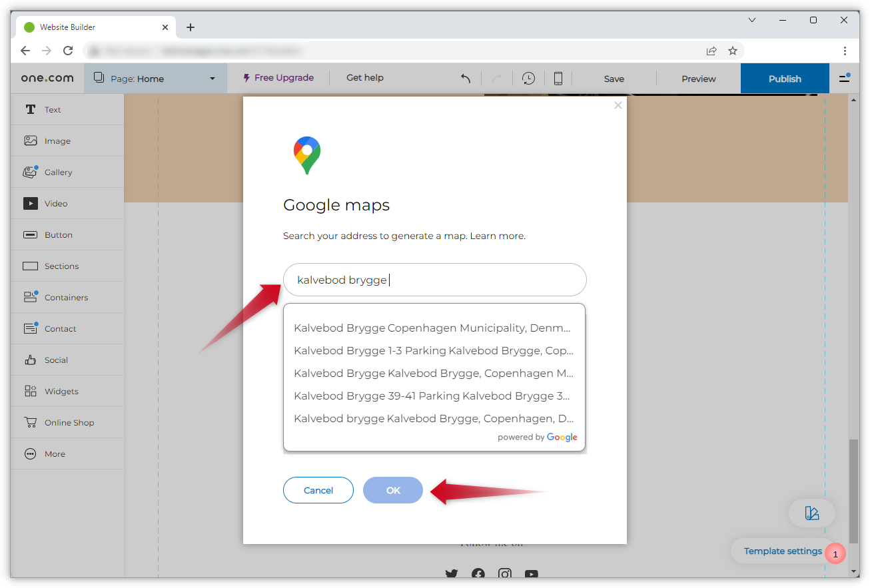
Task: Click the Free Upgrade link
Action: pyautogui.click(x=278, y=78)
